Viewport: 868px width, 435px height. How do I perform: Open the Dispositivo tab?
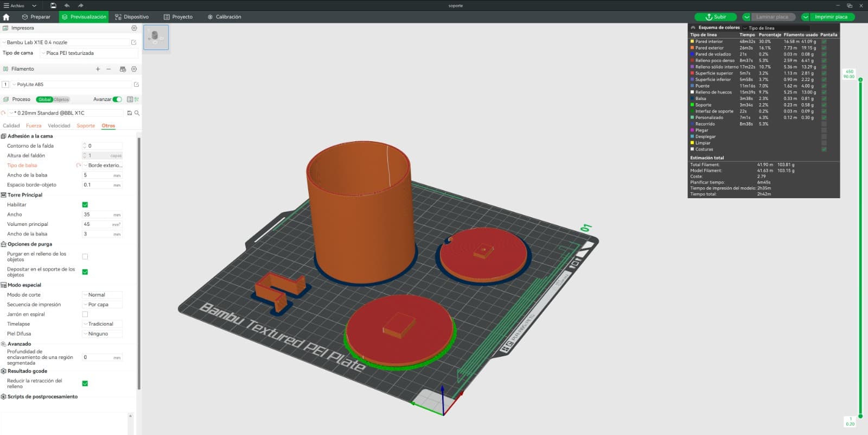[x=132, y=17]
